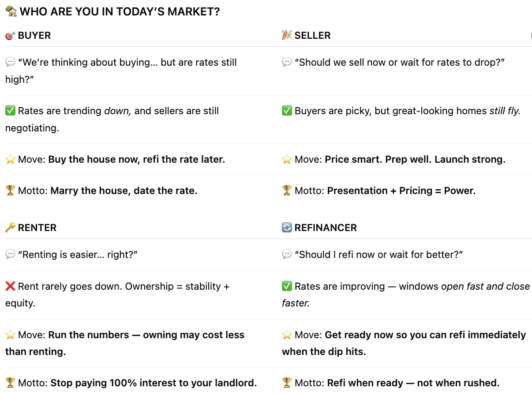Click the refresh arrows icon next to REFINANCER
The height and width of the screenshot is (396, 532).
click(x=287, y=228)
